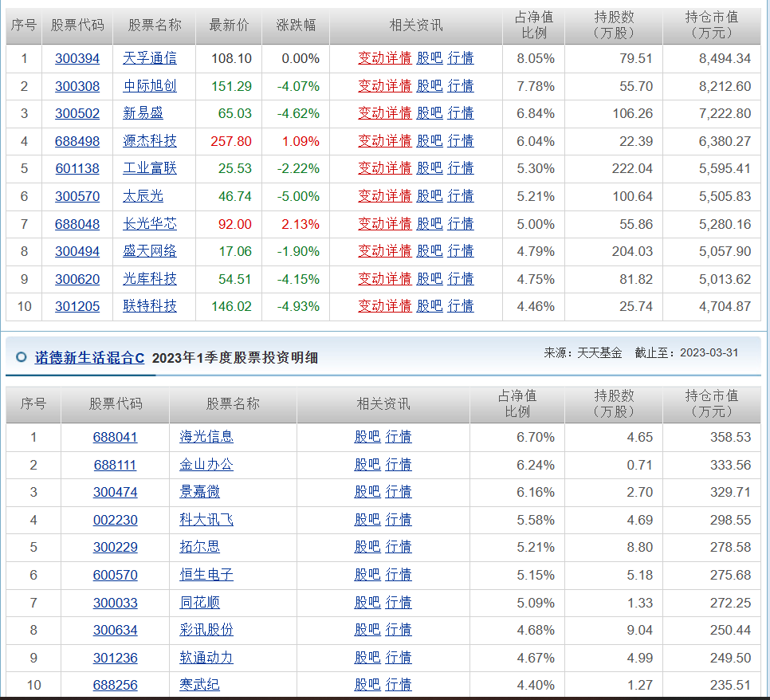Open 股吧 link in 中际旭创 row
770x700 pixels.
point(429,86)
